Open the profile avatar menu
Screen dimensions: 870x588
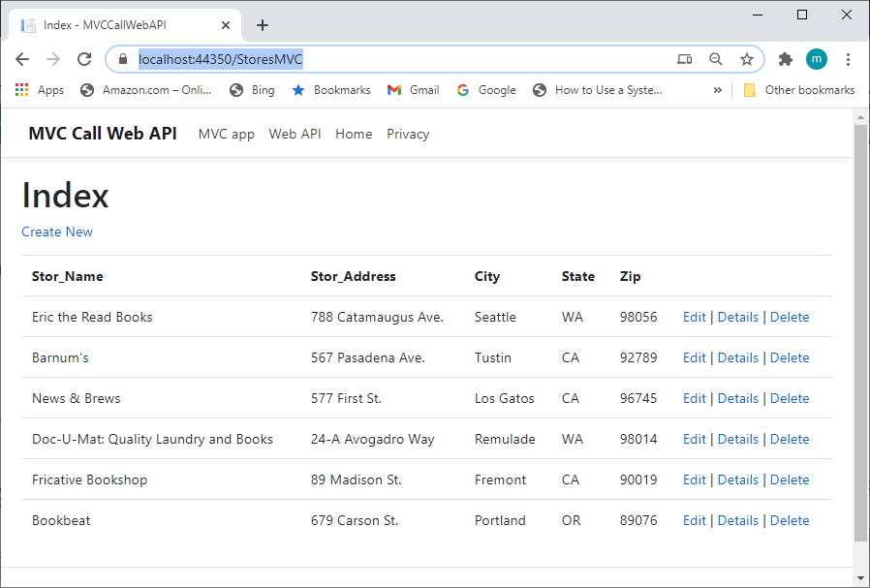coord(817,59)
